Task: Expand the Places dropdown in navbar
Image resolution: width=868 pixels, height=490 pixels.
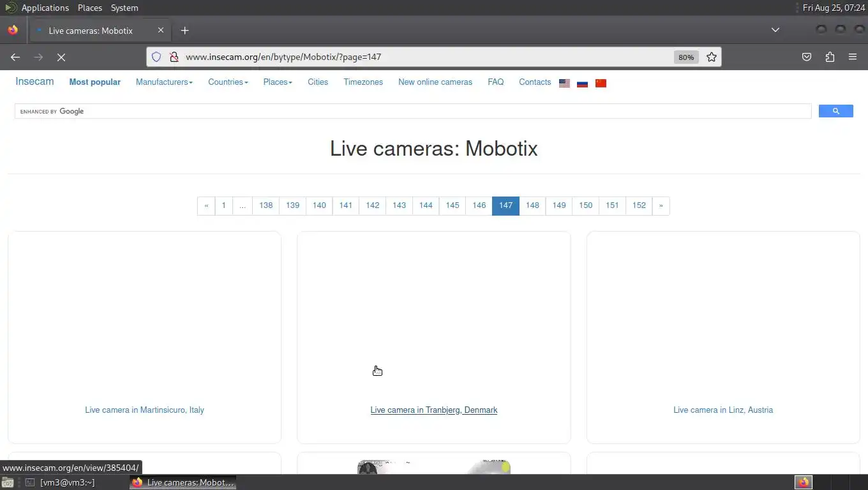Action: 278,82
